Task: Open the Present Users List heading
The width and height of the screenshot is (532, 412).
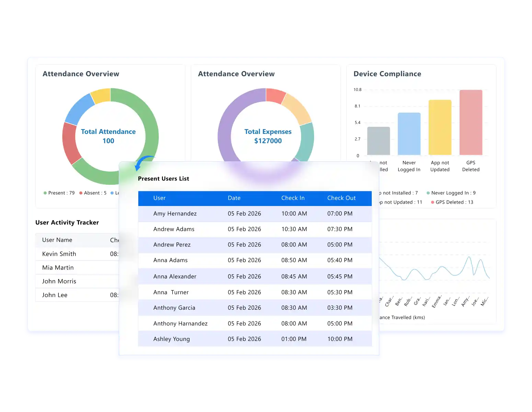Action: pyautogui.click(x=163, y=179)
